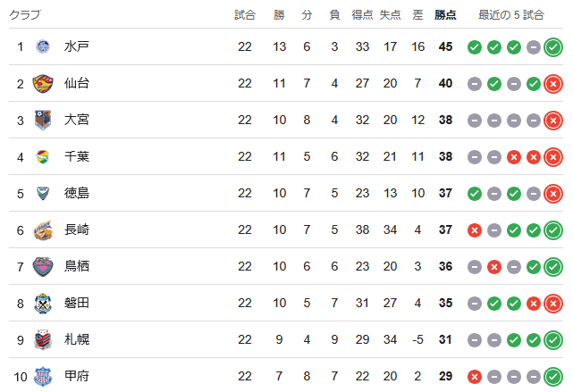Viewport: 573px width, 392px height.
Task: Select the 大宮 club emblem
Action: [x=43, y=120]
